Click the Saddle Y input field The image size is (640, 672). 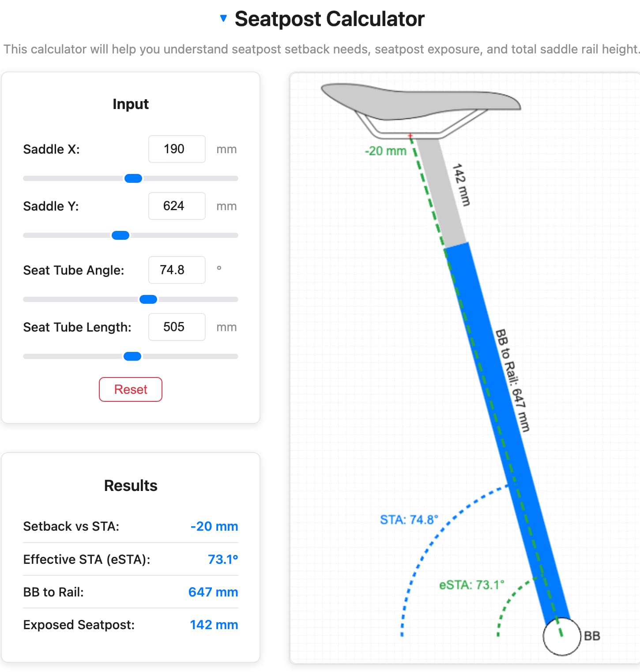pyautogui.click(x=177, y=206)
